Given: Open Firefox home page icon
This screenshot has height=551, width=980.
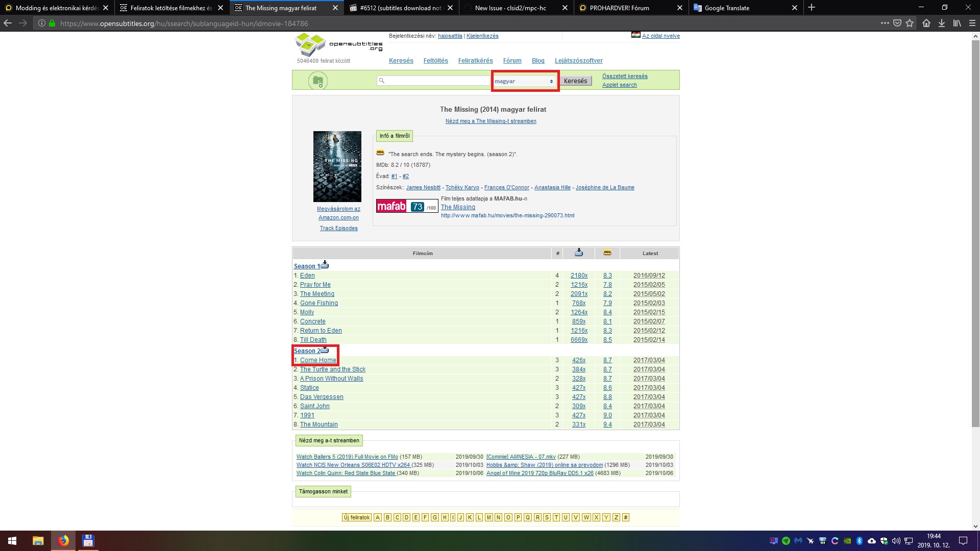Looking at the screenshot, I should click(x=925, y=23).
